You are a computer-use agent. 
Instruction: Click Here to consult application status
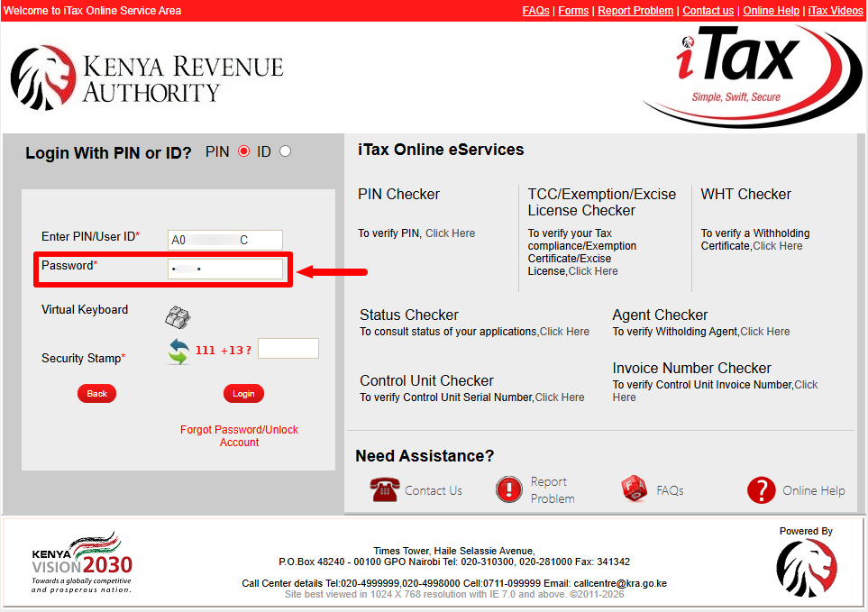564,332
